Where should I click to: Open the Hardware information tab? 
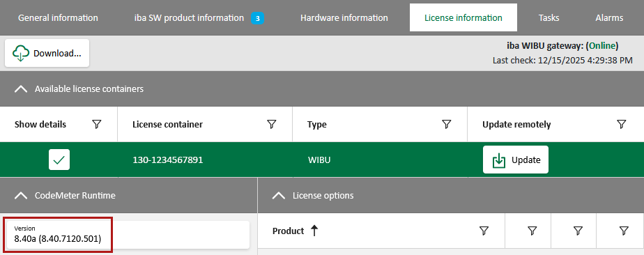(x=344, y=17)
